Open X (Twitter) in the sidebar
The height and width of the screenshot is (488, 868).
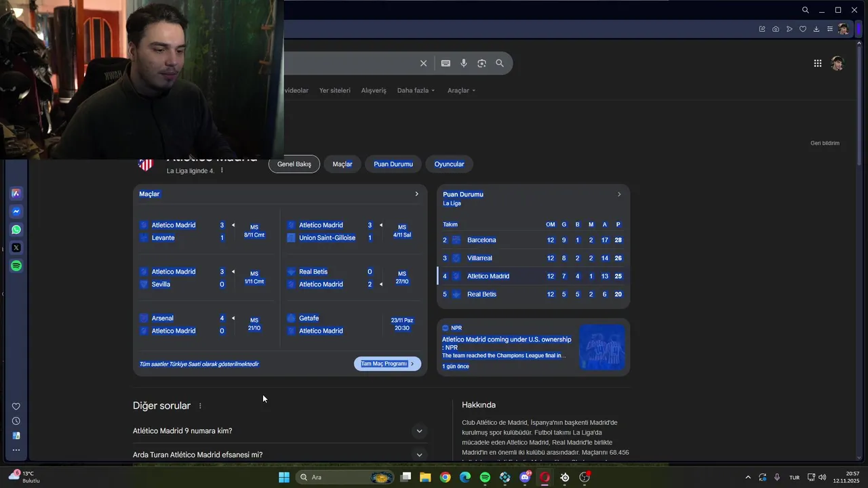pyautogui.click(x=16, y=248)
